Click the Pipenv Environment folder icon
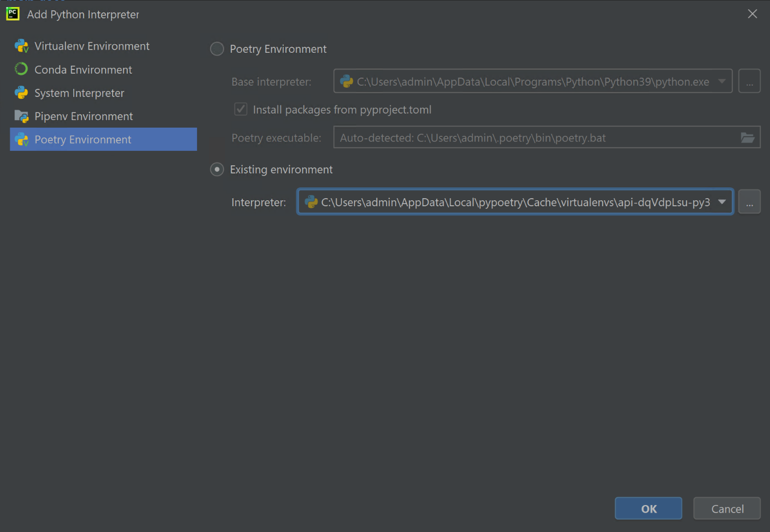The height and width of the screenshot is (532, 770). tap(22, 116)
